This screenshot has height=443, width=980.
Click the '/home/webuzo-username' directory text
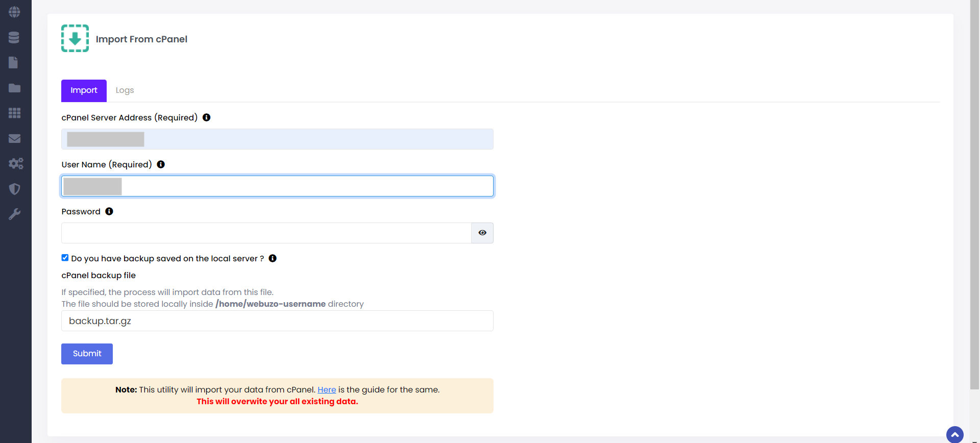tap(271, 304)
